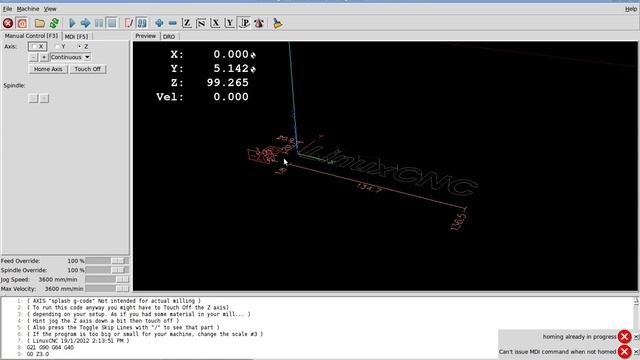Open a G-code file with the folder icon
The width and height of the screenshot is (640, 360).
pos(40,23)
